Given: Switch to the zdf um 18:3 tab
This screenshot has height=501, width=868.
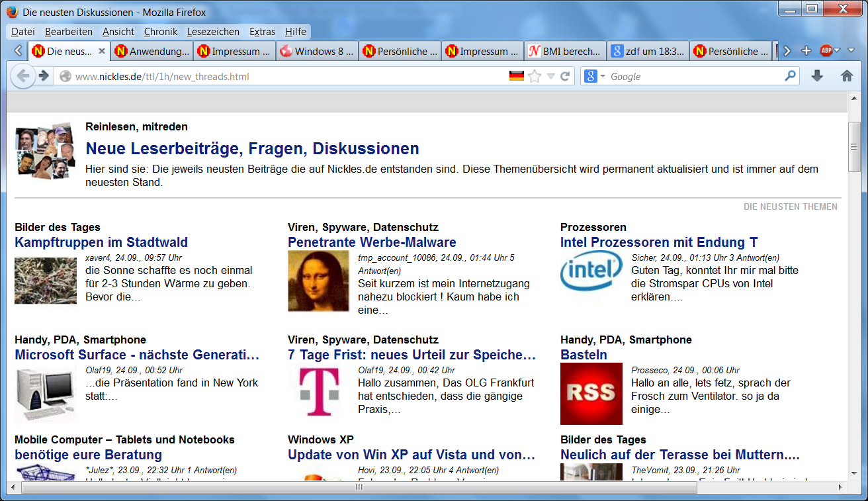Looking at the screenshot, I should [648, 51].
